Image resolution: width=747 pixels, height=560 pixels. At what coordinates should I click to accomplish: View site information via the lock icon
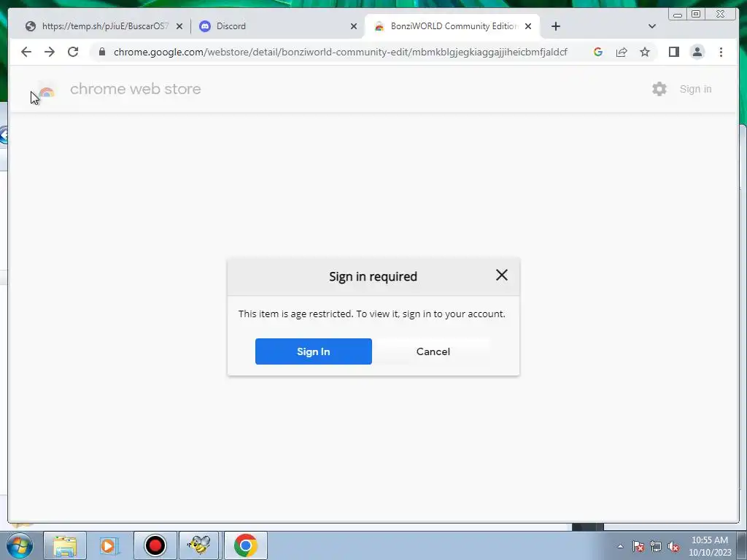(x=101, y=52)
